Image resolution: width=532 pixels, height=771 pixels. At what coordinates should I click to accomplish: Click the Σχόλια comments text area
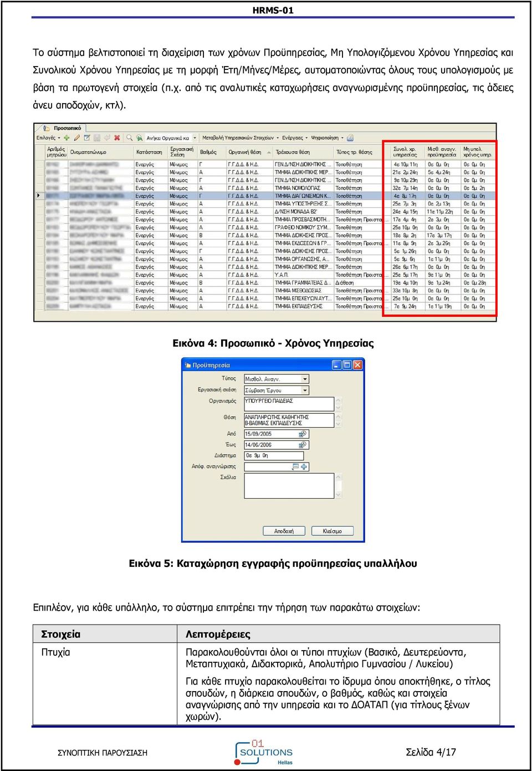click(289, 485)
